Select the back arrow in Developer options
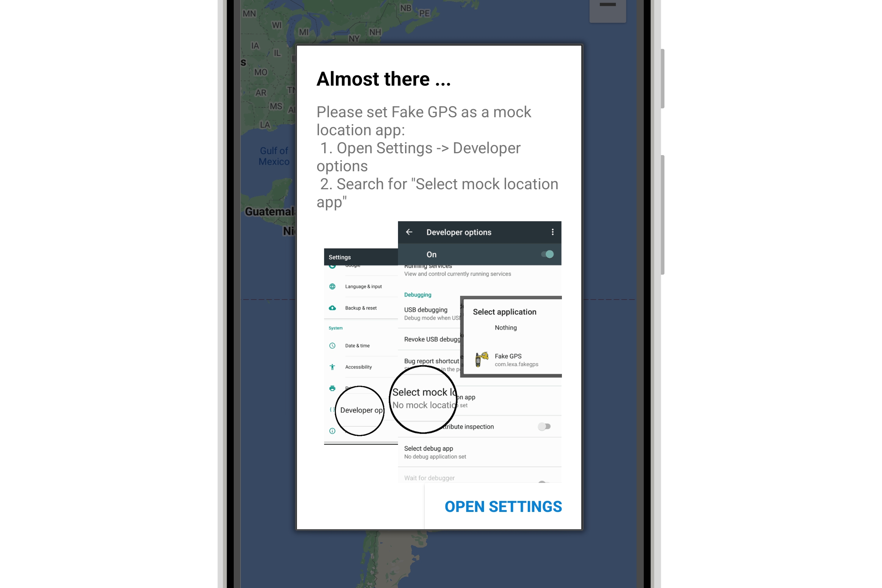This screenshot has height=588, width=882. click(409, 232)
